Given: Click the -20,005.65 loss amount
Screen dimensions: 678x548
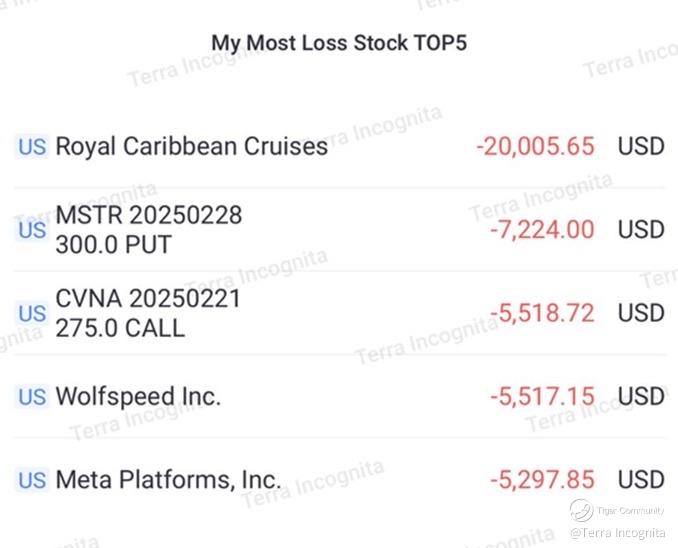Looking at the screenshot, I should [x=535, y=146].
